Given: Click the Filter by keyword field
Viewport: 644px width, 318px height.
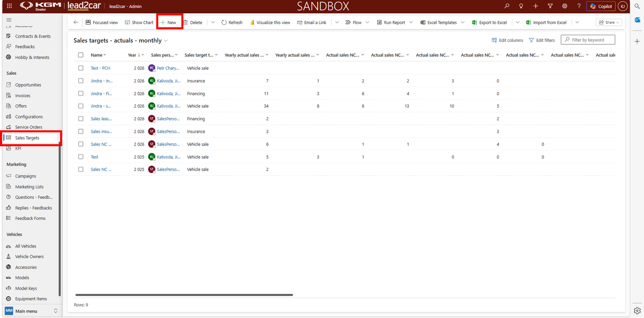Looking at the screenshot, I should coord(588,40).
